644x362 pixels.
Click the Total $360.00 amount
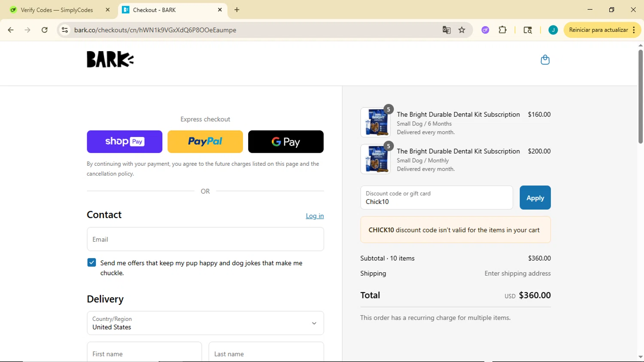pos(535,295)
